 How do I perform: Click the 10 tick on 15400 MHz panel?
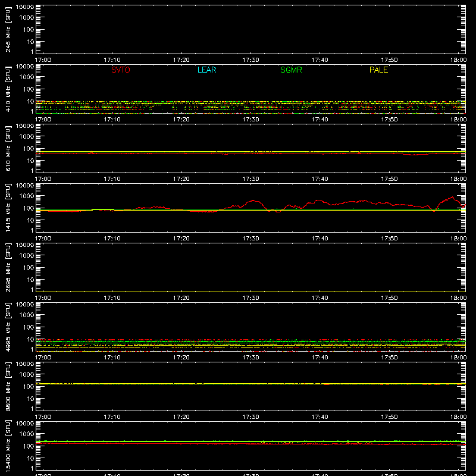pos(30,458)
